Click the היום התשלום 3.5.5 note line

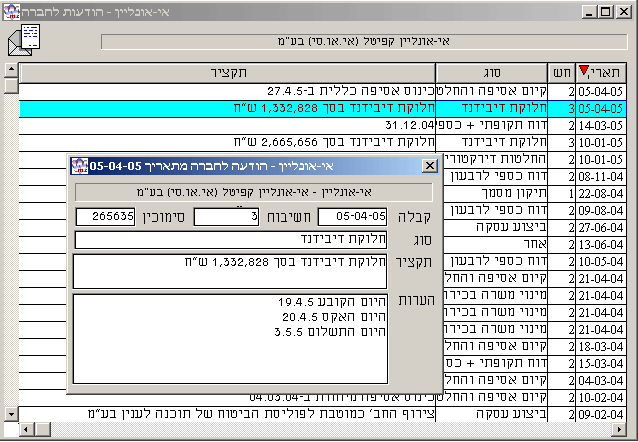coord(330,332)
